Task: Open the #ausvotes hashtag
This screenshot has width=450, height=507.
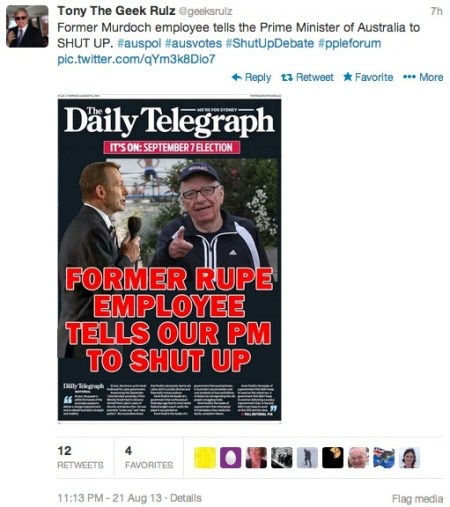Action: click(x=193, y=43)
